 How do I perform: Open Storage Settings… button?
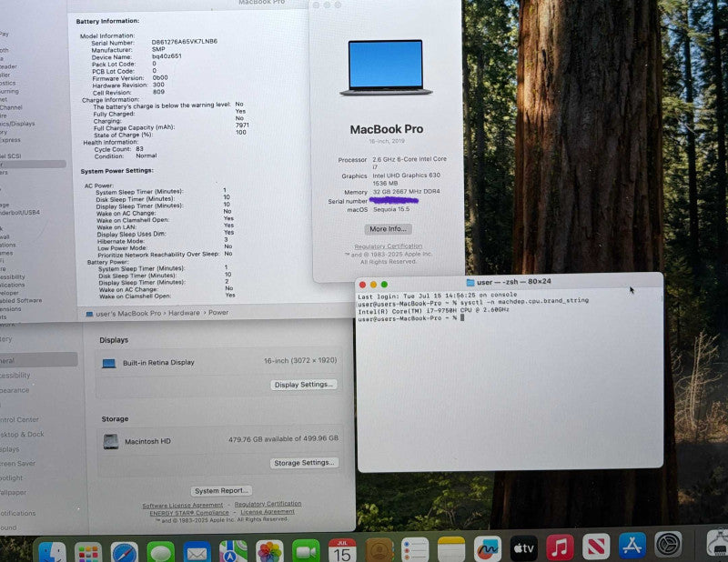304,463
